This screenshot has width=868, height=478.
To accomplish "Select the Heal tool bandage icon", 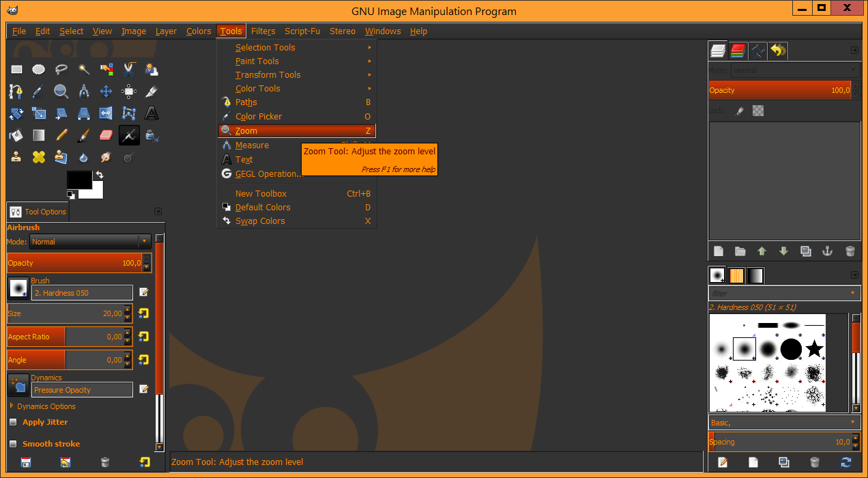I will coord(39,157).
